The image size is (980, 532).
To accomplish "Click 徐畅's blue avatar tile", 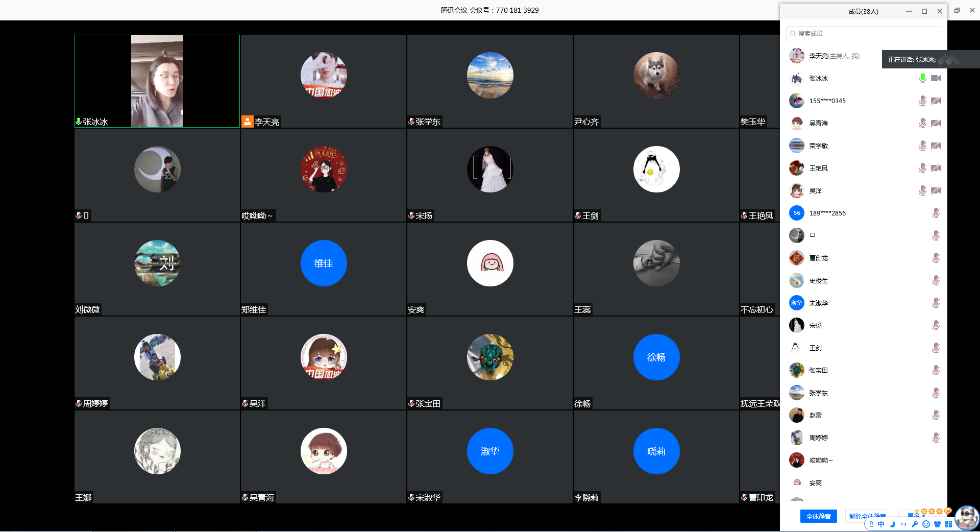I will pyautogui.click(x=656, y=357).
